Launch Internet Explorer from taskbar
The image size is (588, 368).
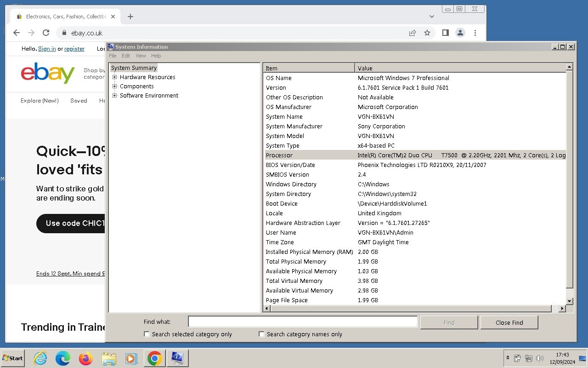40,358
